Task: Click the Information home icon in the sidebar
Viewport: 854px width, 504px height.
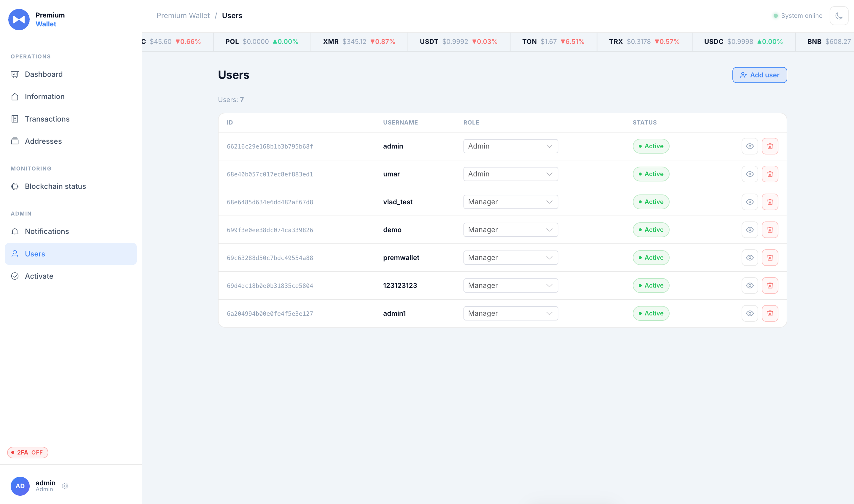Action: click(15, 97)
